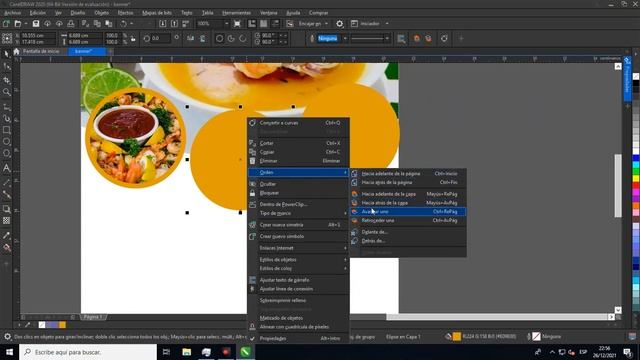
Task: Choose Hacia adelante de la página
Action: coord(408,173)
